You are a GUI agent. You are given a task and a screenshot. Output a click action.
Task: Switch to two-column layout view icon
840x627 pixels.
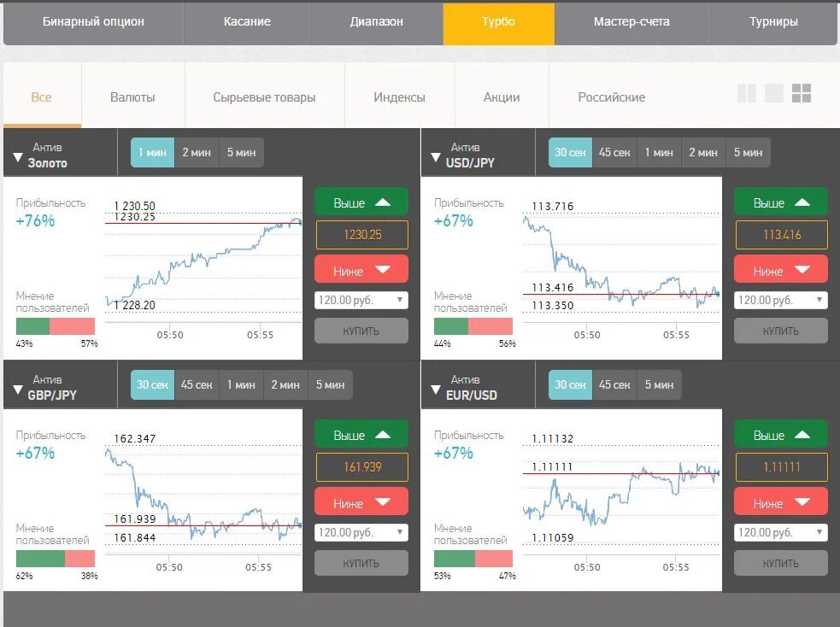pos(746,93)
